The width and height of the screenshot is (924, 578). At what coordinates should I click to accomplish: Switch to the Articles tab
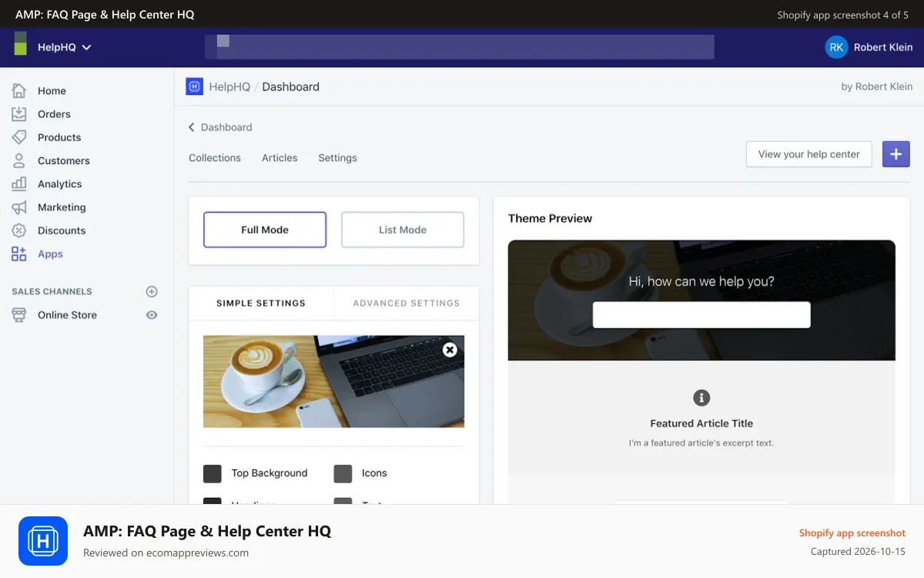coord(280,158)
